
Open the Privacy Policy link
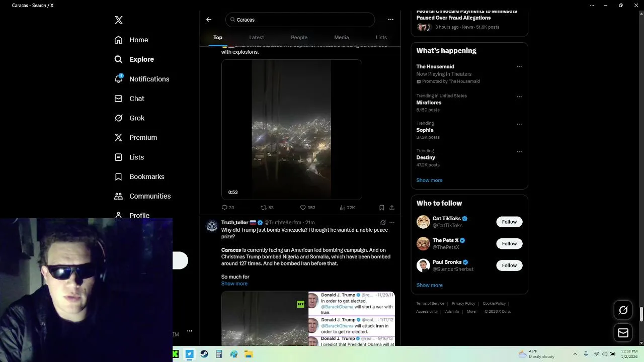tap(463, 303)
